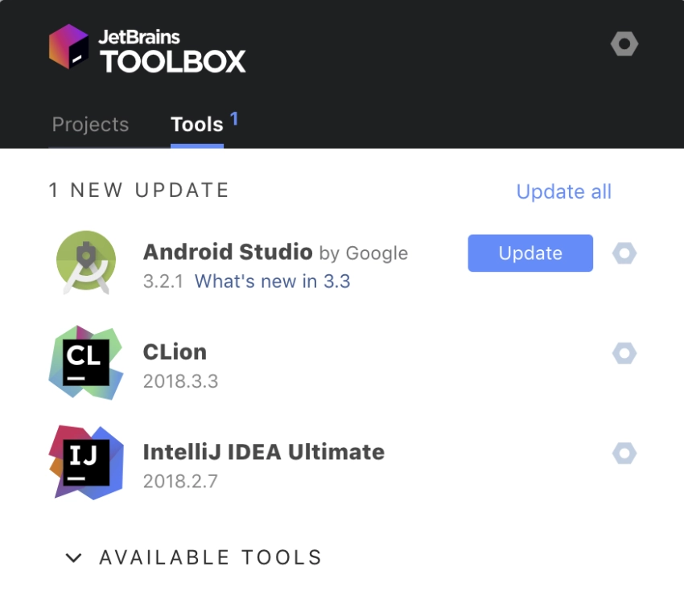Update Android Studio with Update button
Image resolution: width=684 pixels, height=616 pixels.
(x=530, y=253)
